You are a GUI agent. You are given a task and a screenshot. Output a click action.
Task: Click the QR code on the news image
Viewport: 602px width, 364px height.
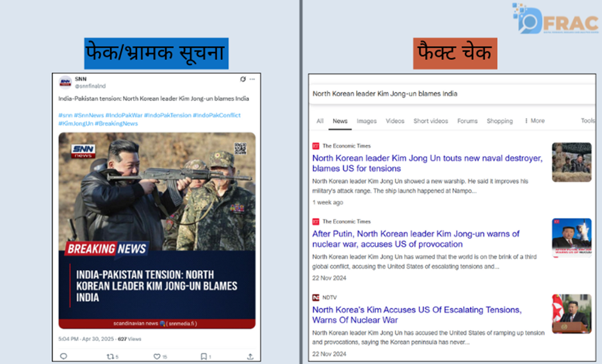pos(240,148)
